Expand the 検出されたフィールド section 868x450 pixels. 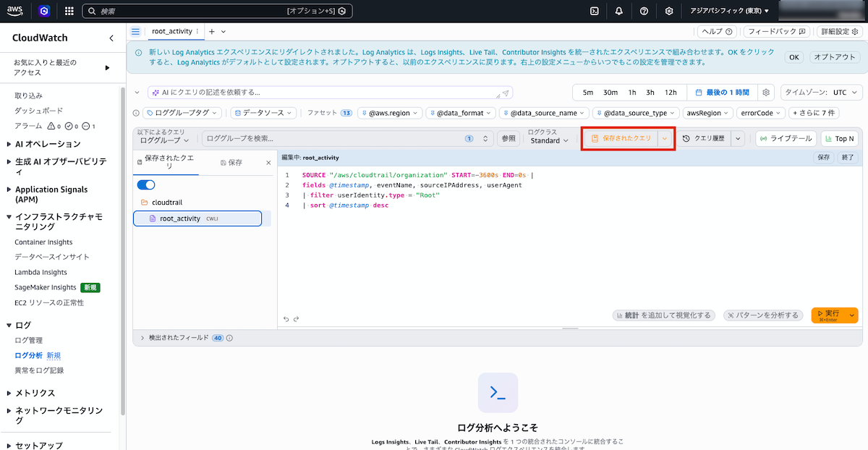(x=142, y=338)
